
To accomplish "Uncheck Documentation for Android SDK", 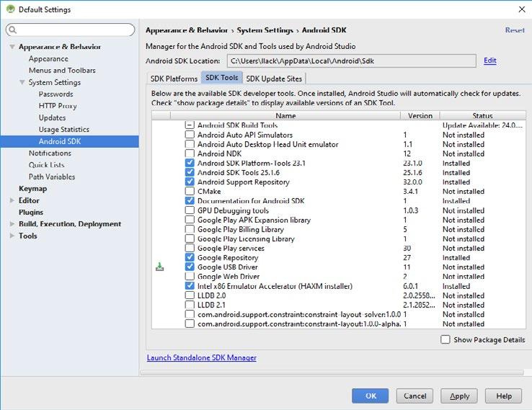I will click(x=190, y=201).
